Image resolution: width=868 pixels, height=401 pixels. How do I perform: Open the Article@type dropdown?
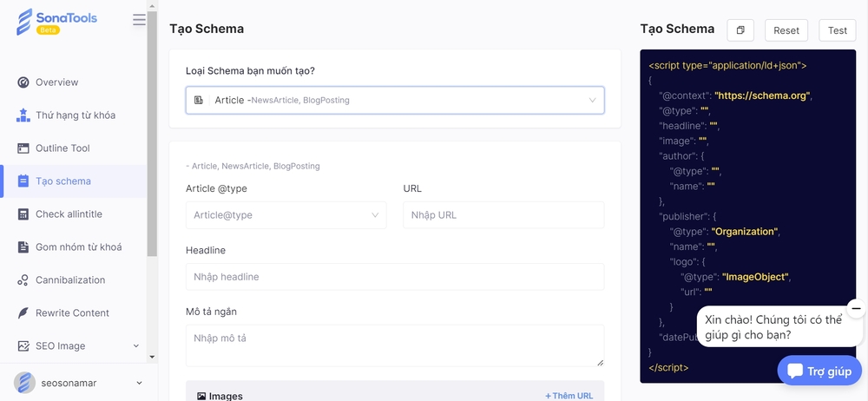click(286, 215)
